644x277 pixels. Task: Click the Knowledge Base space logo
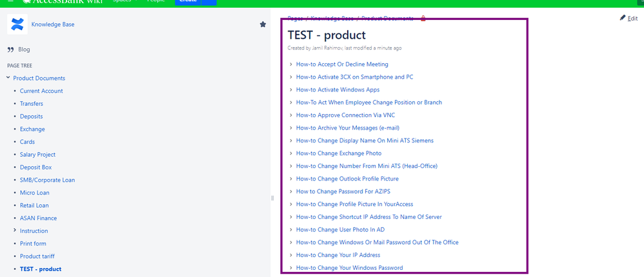(x=17, y=24)
